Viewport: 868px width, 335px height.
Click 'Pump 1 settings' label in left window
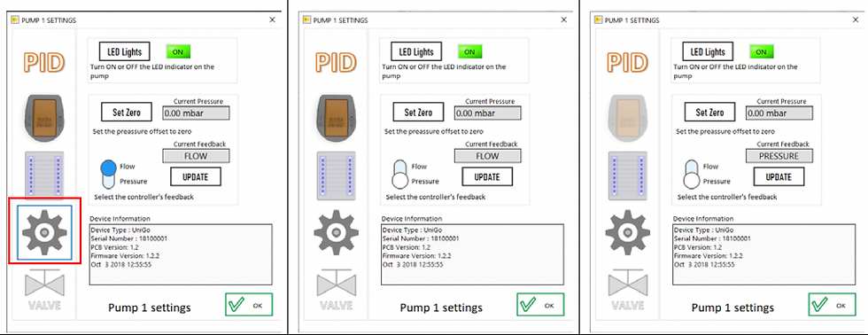tap(150, 307)
